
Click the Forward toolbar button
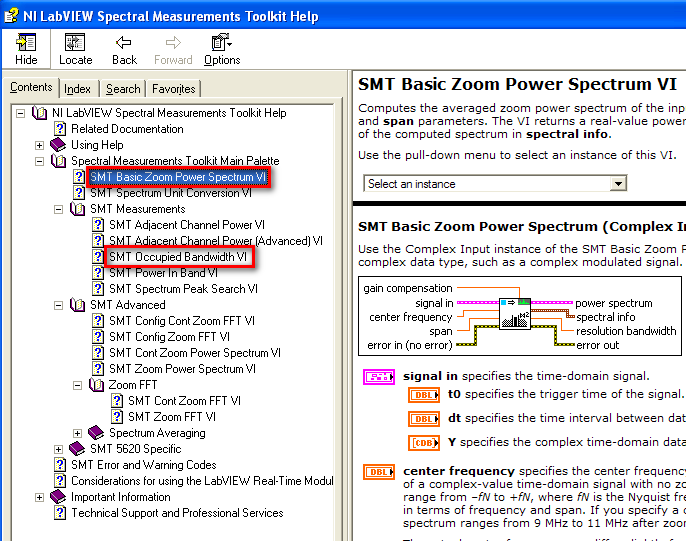[173, 49]
